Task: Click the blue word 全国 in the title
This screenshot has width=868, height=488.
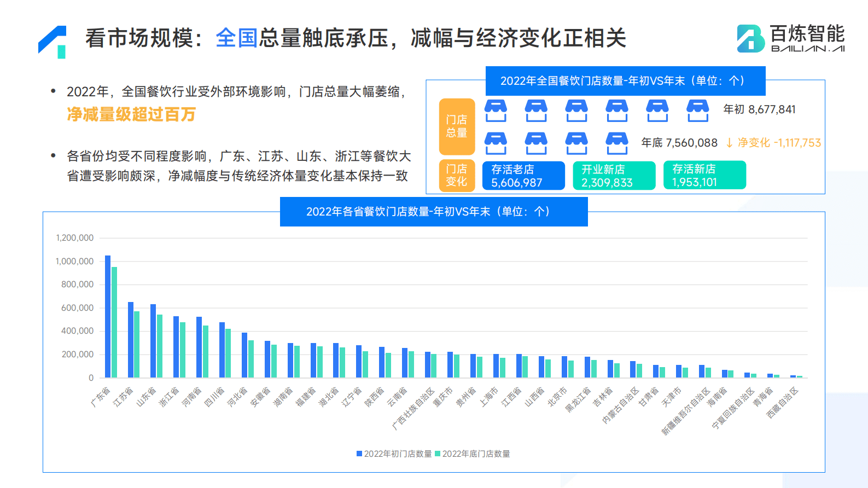Action: [x=236, y=38]
